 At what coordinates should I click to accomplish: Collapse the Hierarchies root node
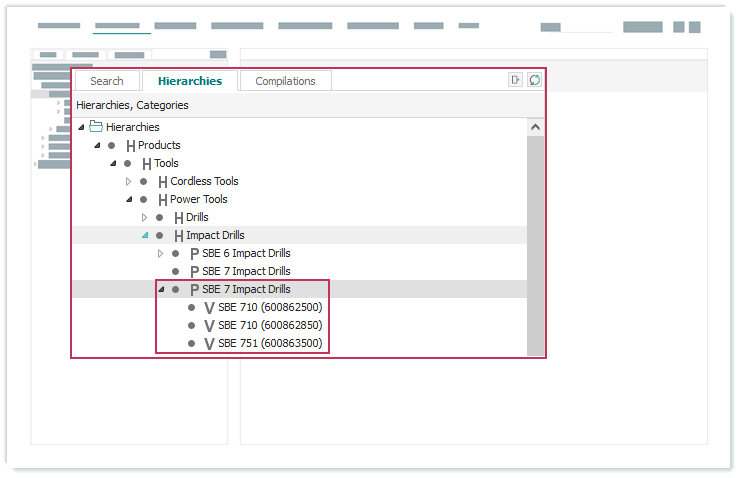[x=81, y=127]
